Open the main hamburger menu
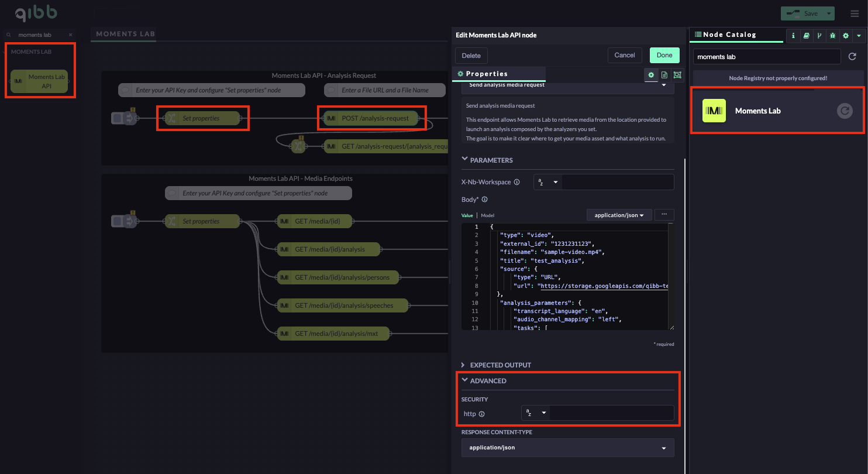The width and height of the screenshot is (868, 474). point(855,13)
